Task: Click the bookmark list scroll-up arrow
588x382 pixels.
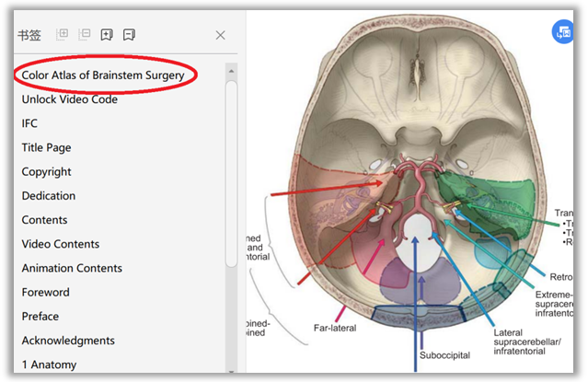Action: tap(231, 71)
